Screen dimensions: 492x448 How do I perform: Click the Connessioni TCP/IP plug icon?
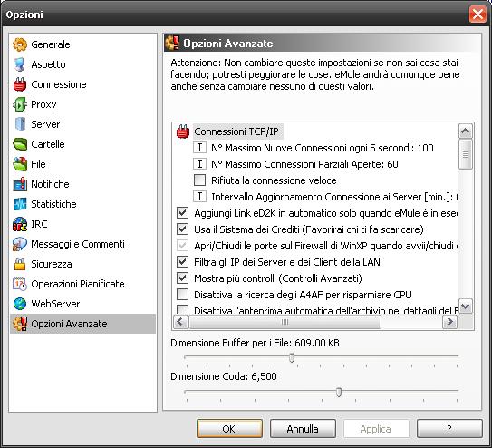click(x=183, y=131)
